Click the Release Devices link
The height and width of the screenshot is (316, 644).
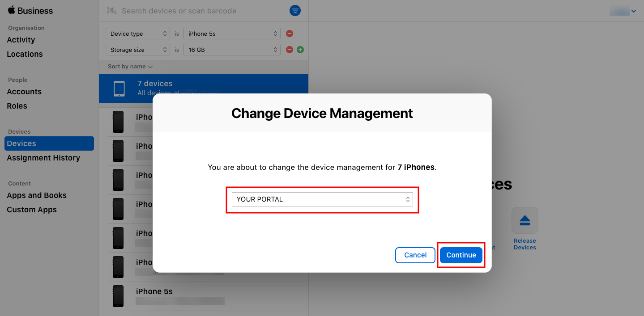(525, 244)
